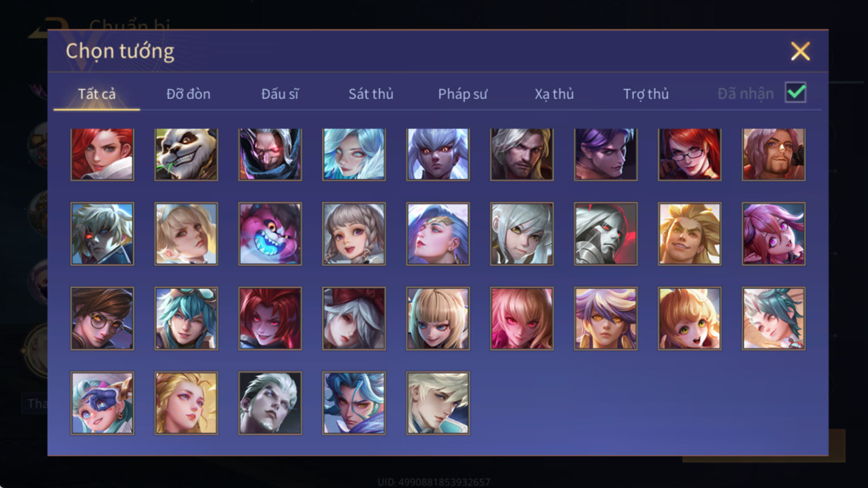Pick the red-haired hero with glasses
868x488 pixels.
click(689, 154)
